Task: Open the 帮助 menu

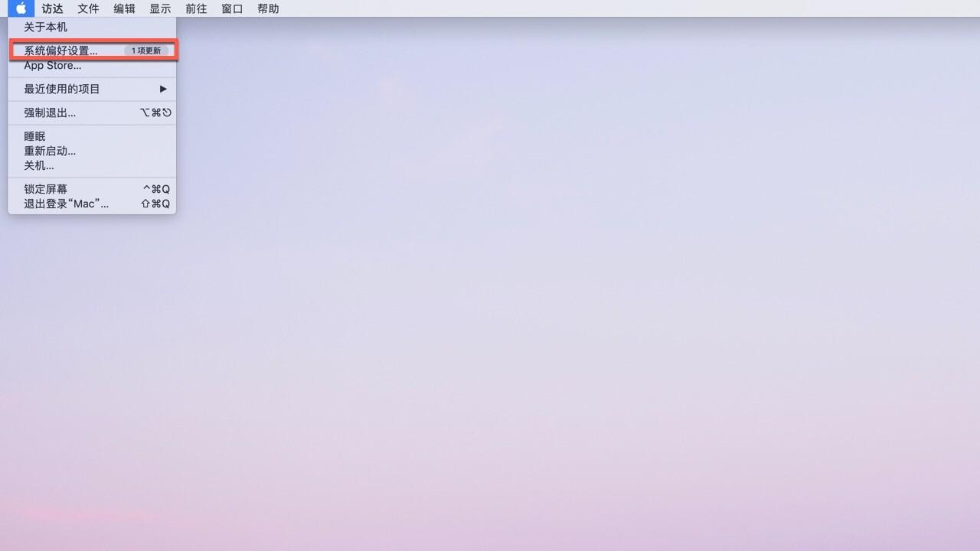Action: coord(268,8)
